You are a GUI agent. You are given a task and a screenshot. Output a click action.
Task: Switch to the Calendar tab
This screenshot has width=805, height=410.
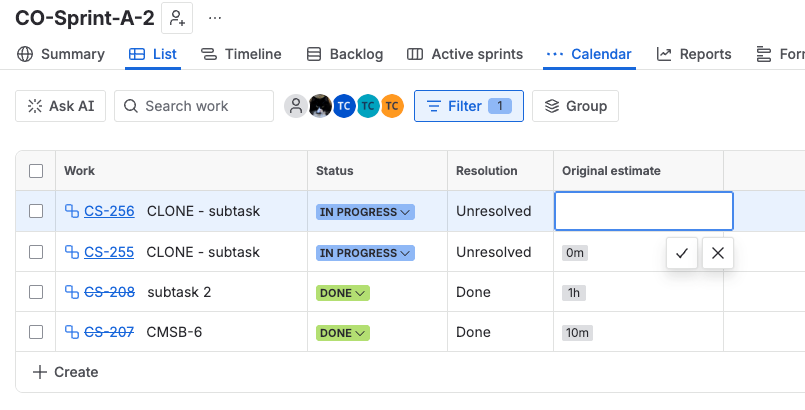point(589,54)
